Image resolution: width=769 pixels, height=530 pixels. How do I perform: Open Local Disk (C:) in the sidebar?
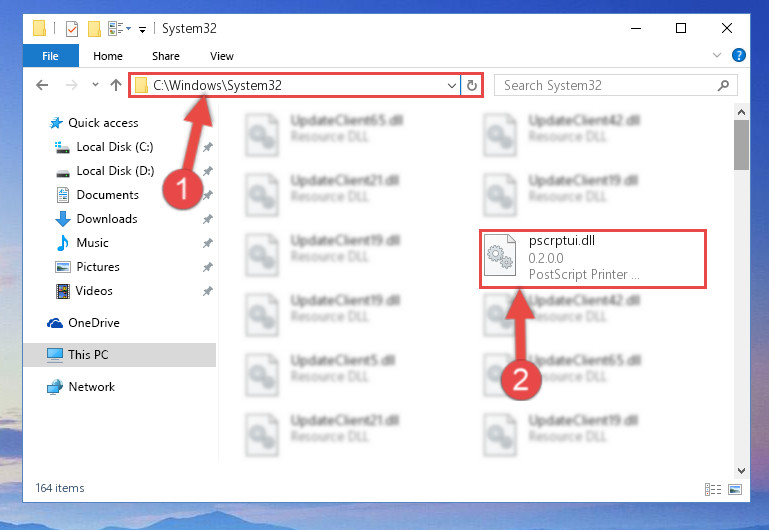(x=115, y=147)
